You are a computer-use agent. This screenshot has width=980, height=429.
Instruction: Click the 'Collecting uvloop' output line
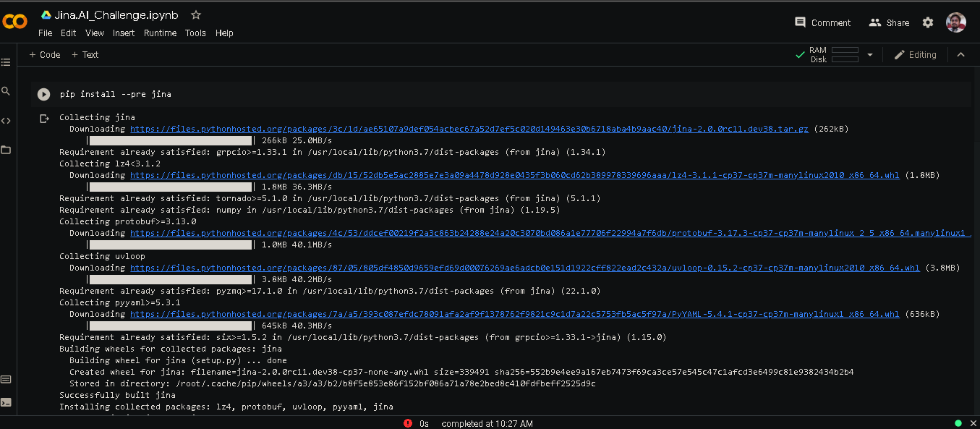[x=102, y=256]
